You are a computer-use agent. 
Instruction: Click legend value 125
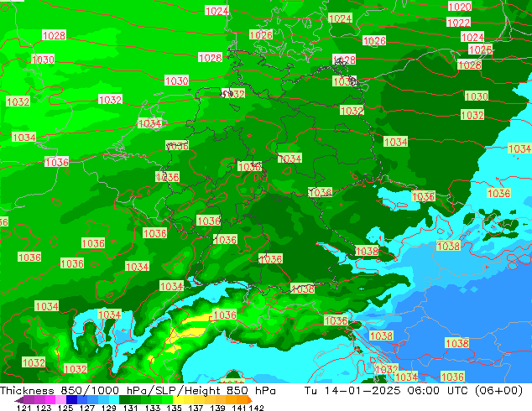pos(65,408)
